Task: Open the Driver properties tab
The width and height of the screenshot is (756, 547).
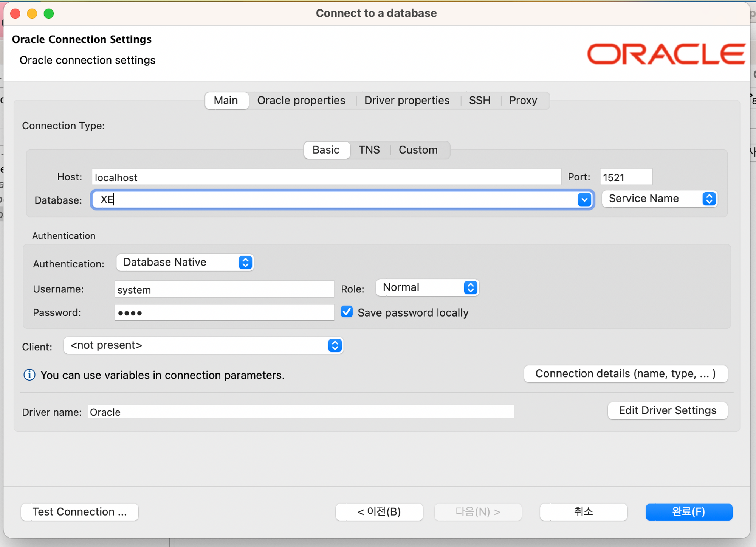Action: (407, 100)
